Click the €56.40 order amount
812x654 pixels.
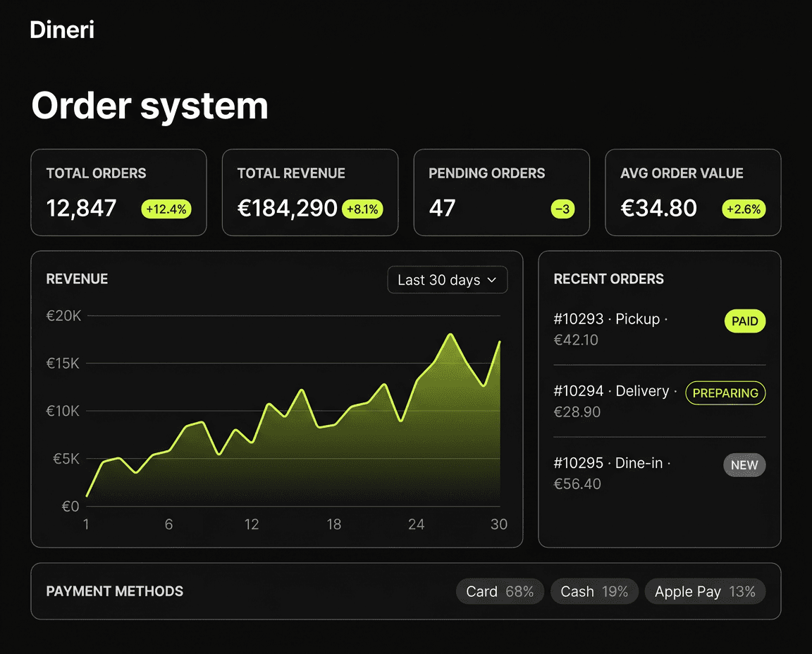(x=577, y=483)
